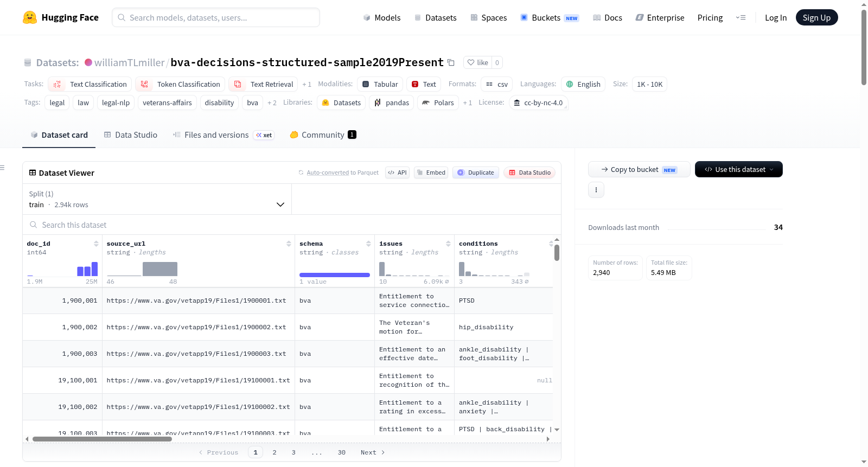The height and width of the screenshot is (467, 868).
Task: Click the doc_id histogram slider
Action: coord(62,268)
